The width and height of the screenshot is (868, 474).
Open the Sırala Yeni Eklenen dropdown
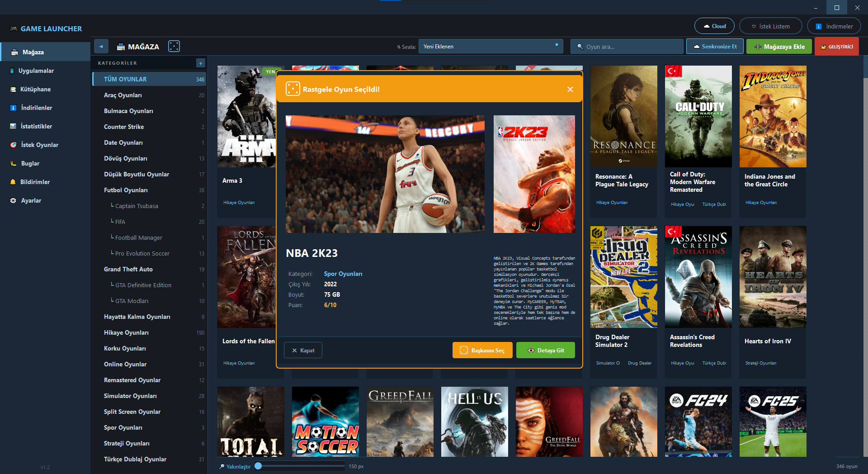tap(491, 46)
